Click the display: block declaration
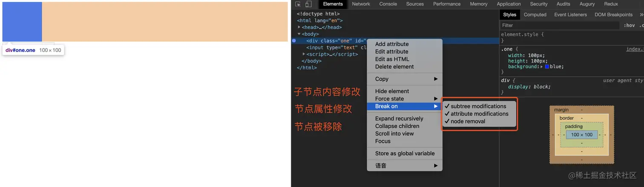This screenshot has width=644, height=187. [529, 87]
